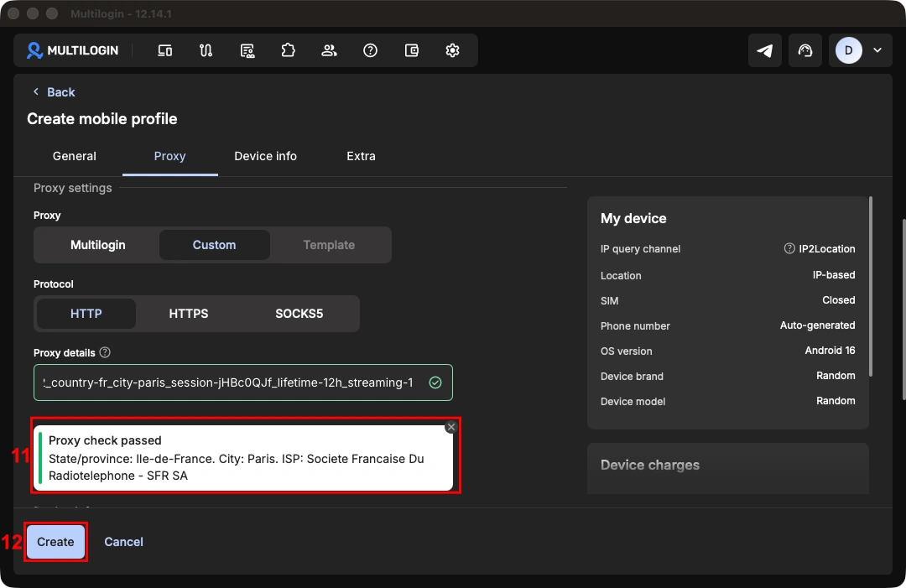Click the SIM Closed value
Screen dimensions: 906x588
point(838,300)
